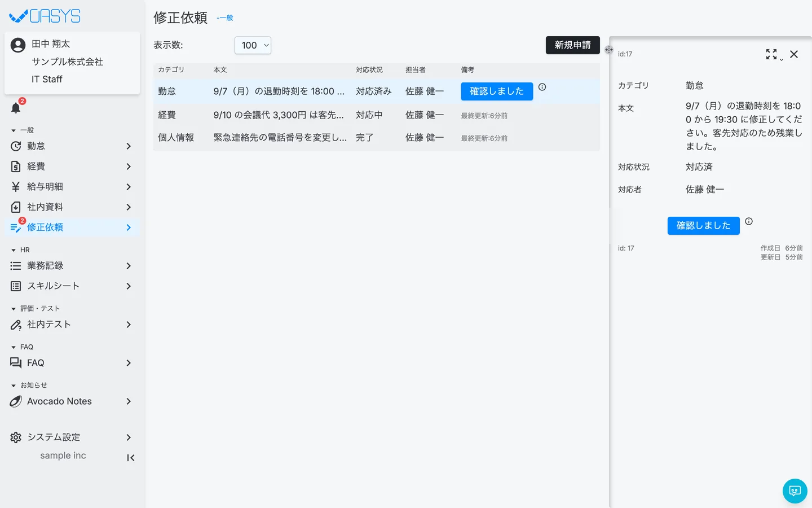The height and width of the screenshot is (508, 812).
Task: Click the 社内資料 download icon
Action: (16, 207)
